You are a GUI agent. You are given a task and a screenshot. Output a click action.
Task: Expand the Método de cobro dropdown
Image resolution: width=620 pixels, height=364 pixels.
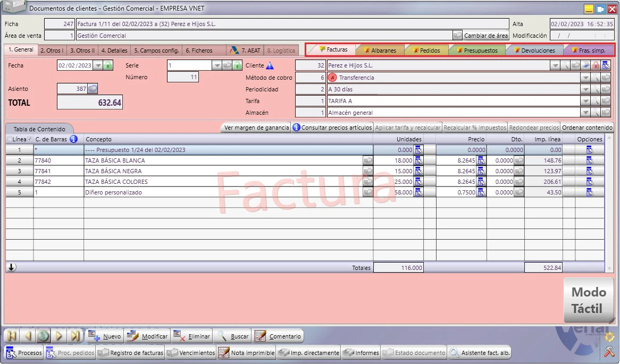click(x=585, y=78)
